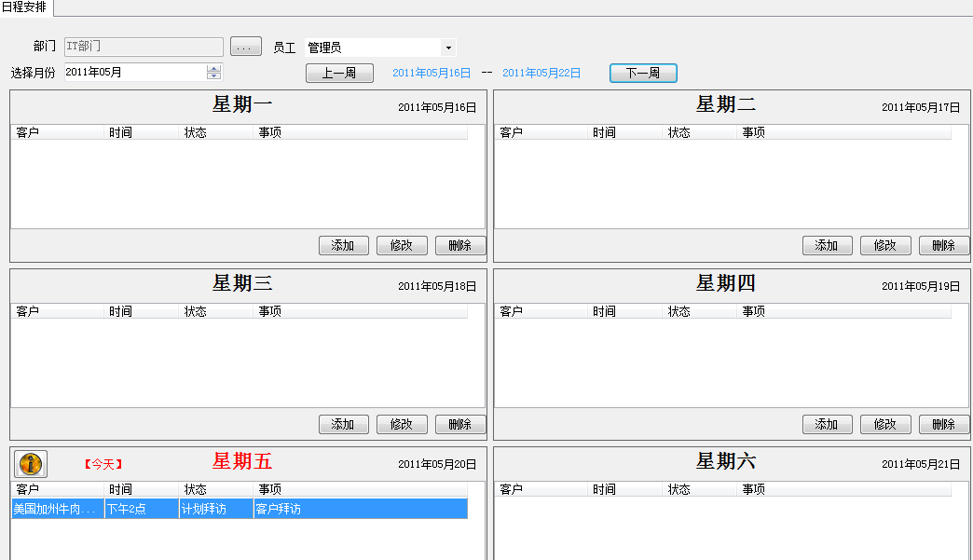Click the 时间 column header in 星期二
The height and width of the screenshot is (560, 973).
pyautogui.click(x=624, y=132)
